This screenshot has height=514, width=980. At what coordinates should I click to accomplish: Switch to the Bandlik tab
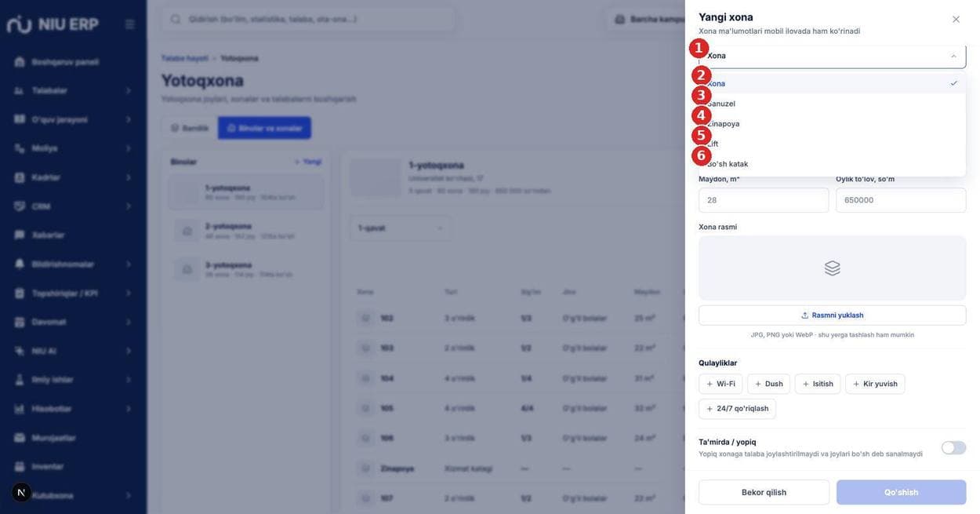click(x=190, y=128)
